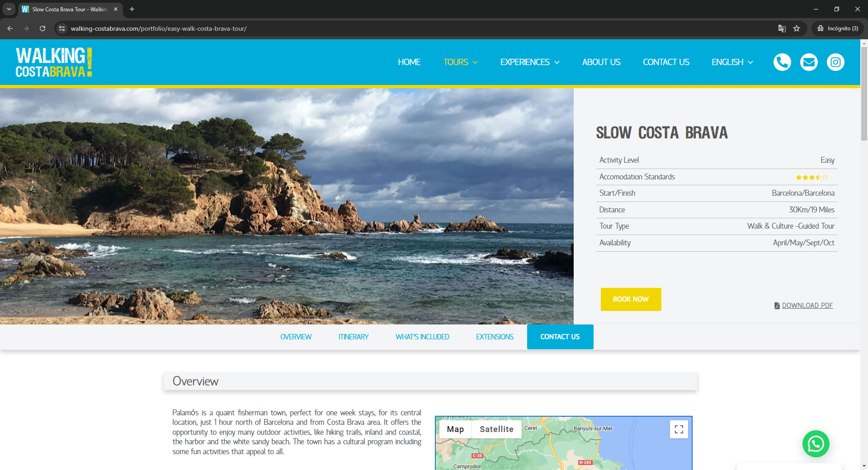Click the browser translate page icon
This screenshot has width=868, height=470.
coord(782,28)
